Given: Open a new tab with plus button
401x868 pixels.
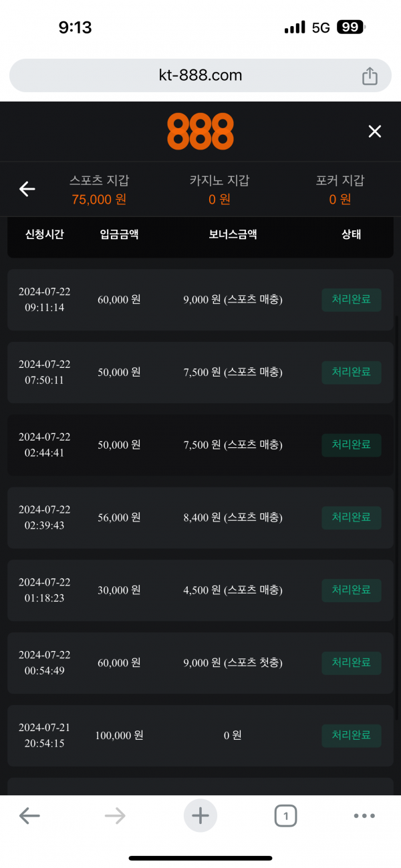Looking at the screenshot, I should (x=200, y=815).
